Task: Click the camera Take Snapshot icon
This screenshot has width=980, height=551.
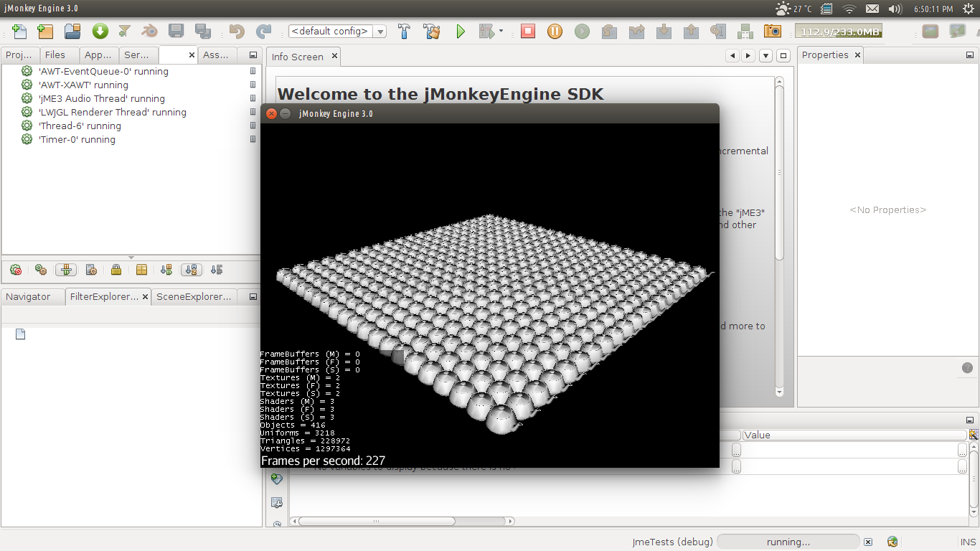Action: click(773, 31)
